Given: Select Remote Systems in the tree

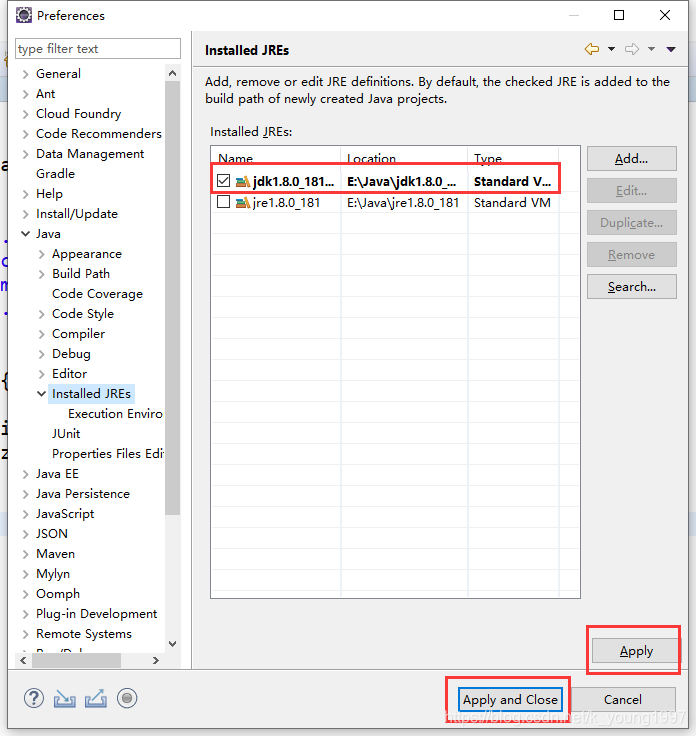Looking at the screenshot, I should coord(84,634).
